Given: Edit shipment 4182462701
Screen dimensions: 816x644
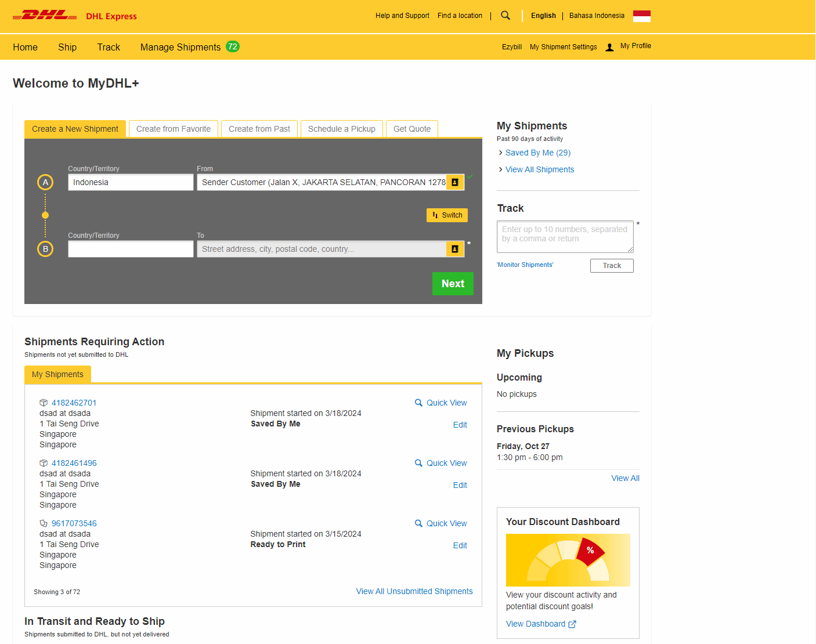Looking at the screenshot, I should (x=460, y=425).
